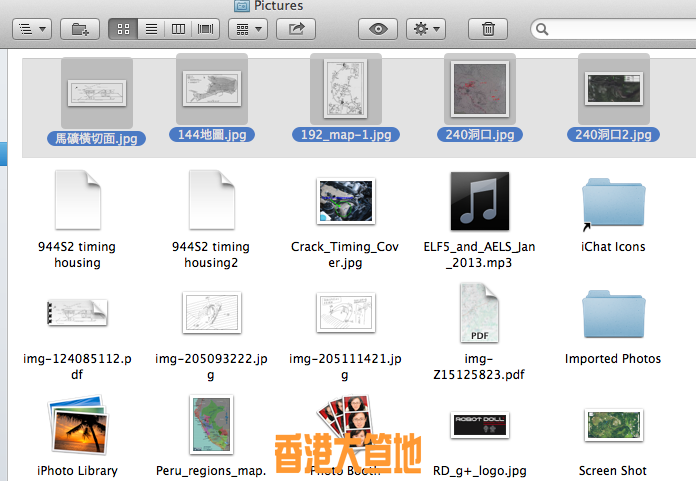Select the Peru_regions_map thumbnail
This screenshot has width=696, height=481.
[212, 425]
